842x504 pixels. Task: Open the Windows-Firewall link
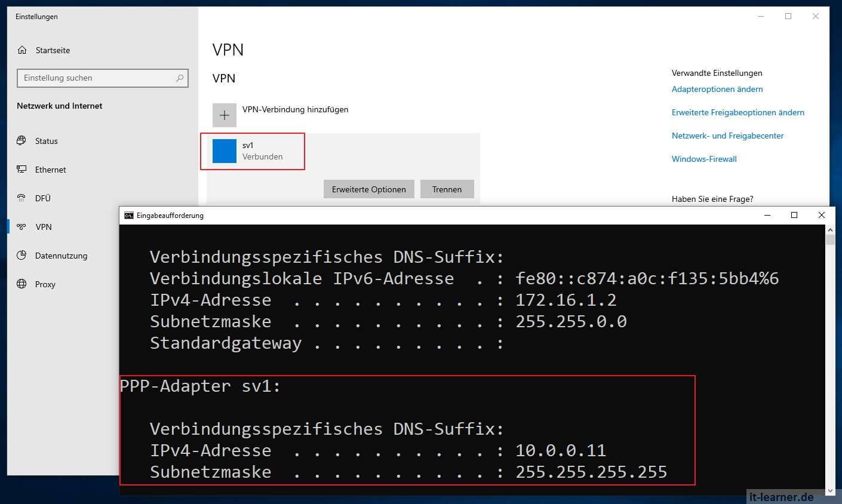[x=704, y=159]
